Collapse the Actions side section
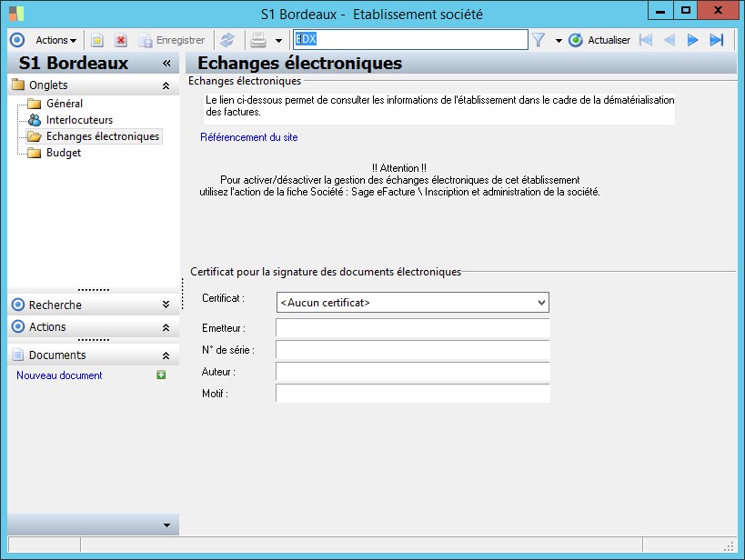This screenshot has height=560, width=745. (x=166, y=326)
